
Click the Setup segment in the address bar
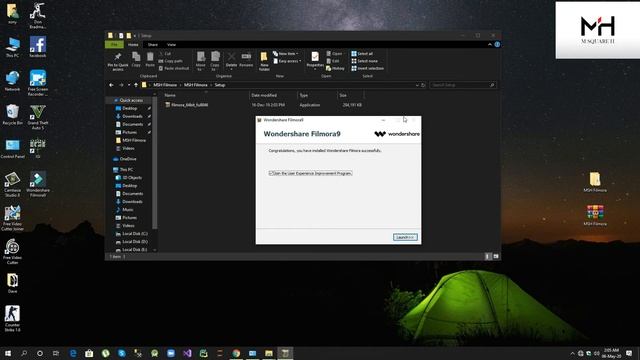coord(220,85)
